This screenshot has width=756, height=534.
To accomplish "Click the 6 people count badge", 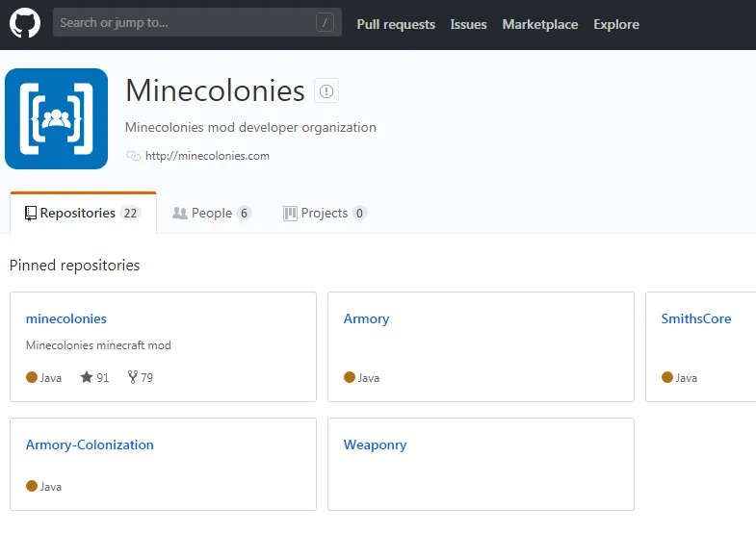I will point(244,213).
